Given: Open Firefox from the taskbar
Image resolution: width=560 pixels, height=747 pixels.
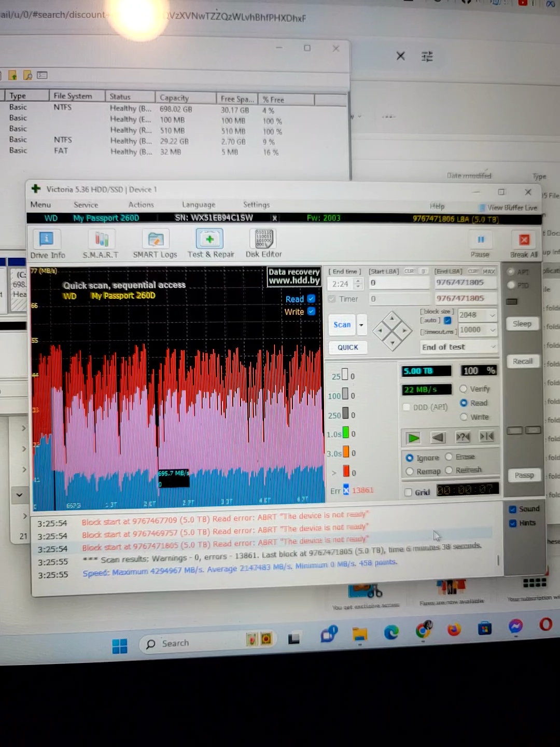Looking at the screenshot, I should (454, 629).
